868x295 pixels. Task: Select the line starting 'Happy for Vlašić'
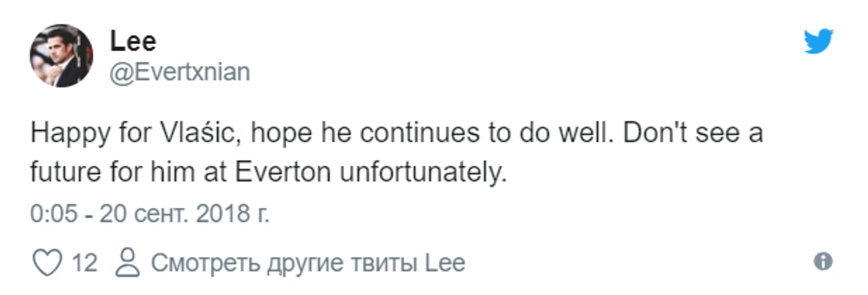click(x=397, y=134)
